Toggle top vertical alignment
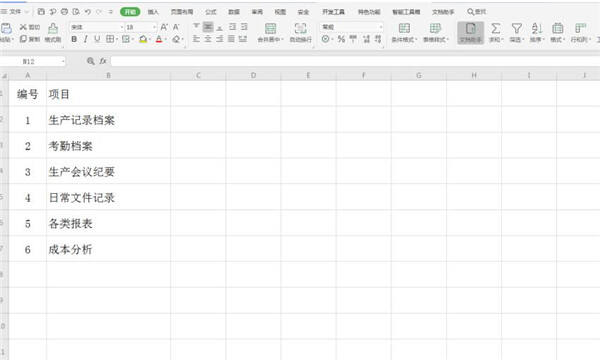 (196, 26)
